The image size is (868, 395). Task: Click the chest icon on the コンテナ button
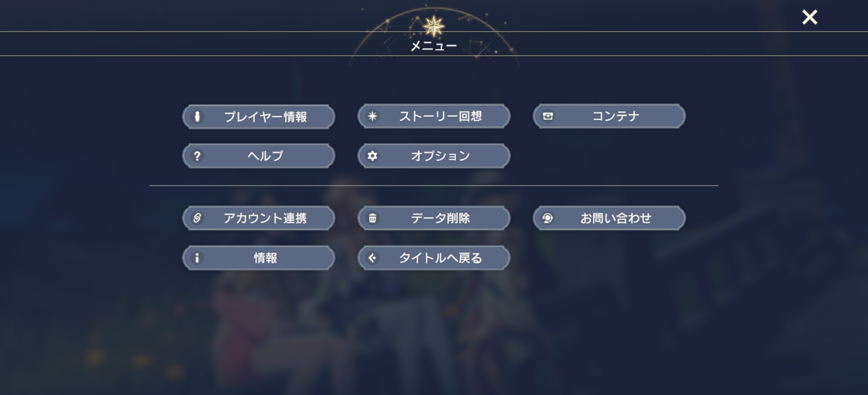point(548,116)
